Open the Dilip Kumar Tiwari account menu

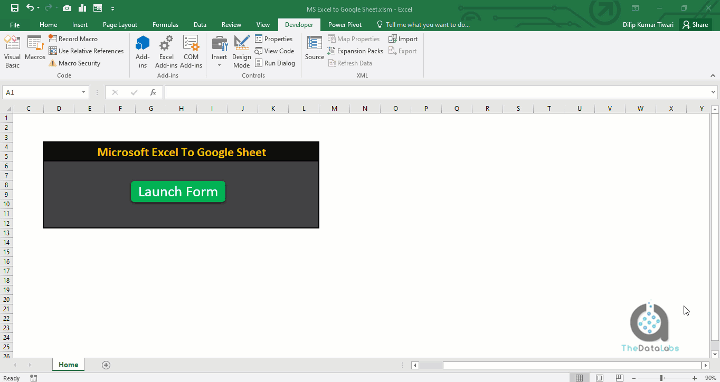pos(648,25)
